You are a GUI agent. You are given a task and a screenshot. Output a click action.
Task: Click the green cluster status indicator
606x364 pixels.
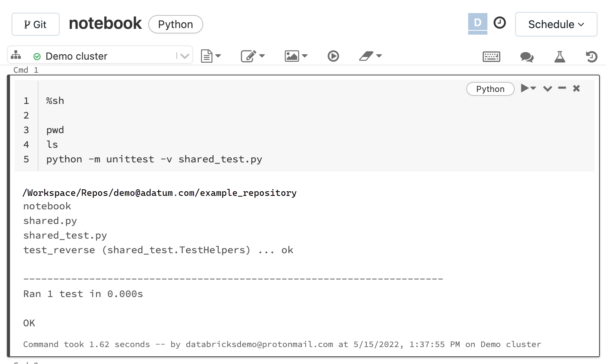pyautogui.click(x=37, y=57)
